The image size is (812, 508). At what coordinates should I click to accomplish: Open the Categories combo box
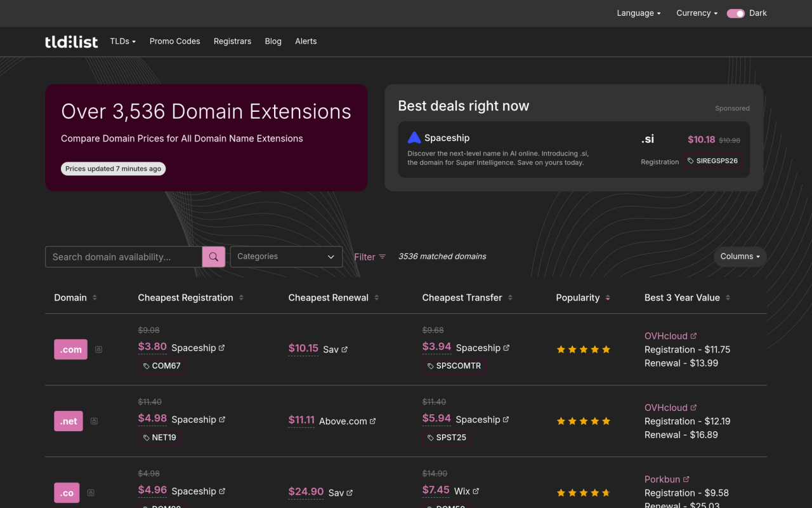coord(286,257)
